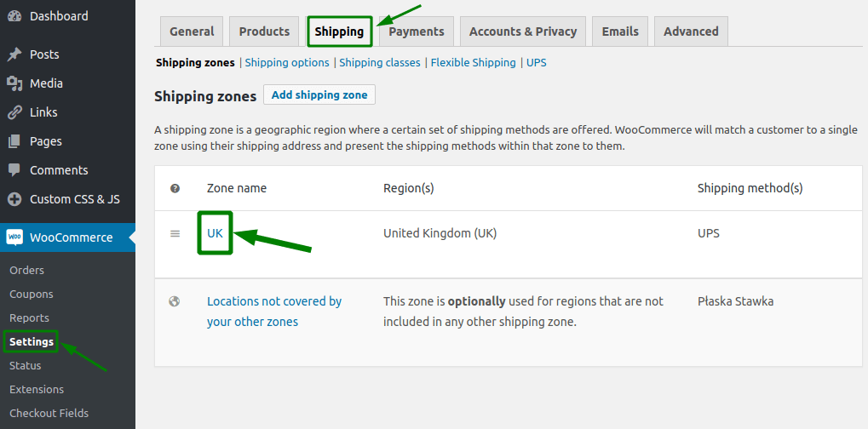The image size is (868, 429).
Task: Go to the Flexible Shipping section link
Action: tap(474, 62)
